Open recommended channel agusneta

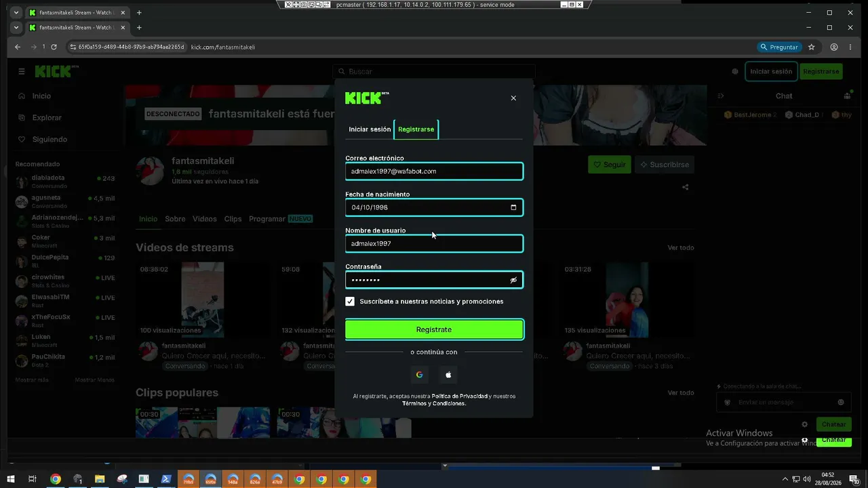point(65,201)
